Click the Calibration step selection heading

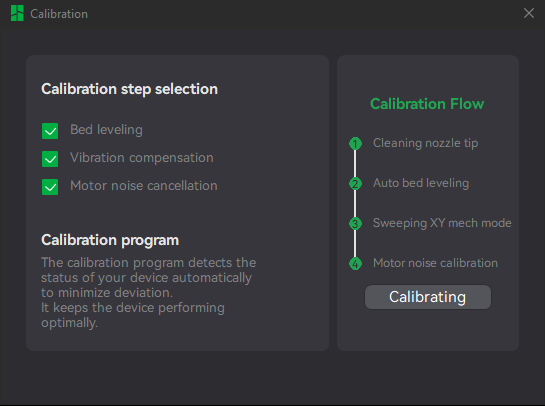130,89
